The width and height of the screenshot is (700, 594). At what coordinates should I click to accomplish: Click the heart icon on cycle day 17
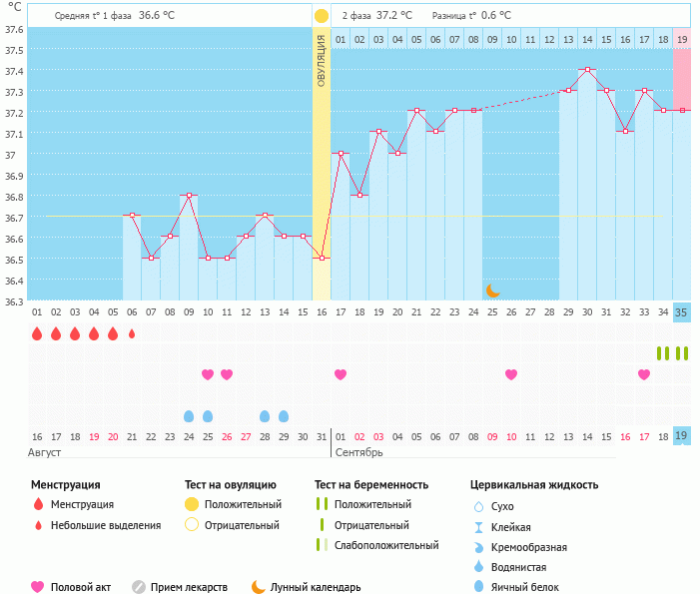[341, 374]
